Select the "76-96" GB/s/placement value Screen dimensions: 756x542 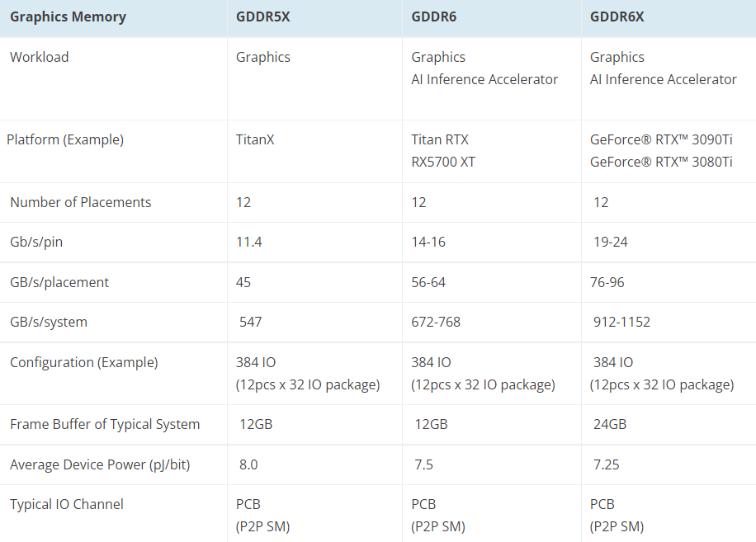coord(607,282)
